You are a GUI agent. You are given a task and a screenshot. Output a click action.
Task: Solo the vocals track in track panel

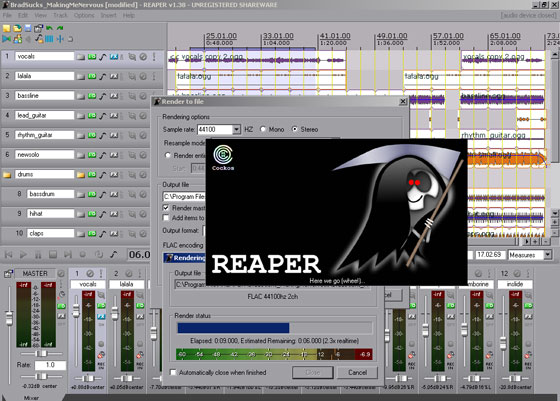(154, 56)
